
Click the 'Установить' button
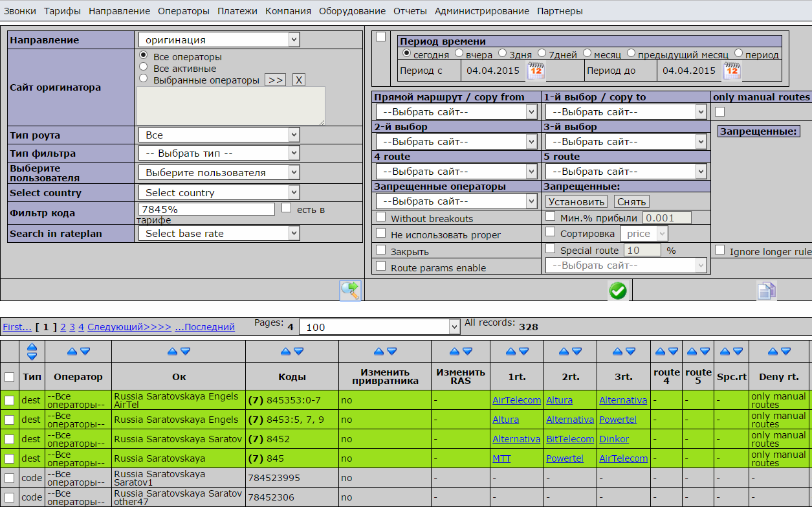[x=576, y=201]
